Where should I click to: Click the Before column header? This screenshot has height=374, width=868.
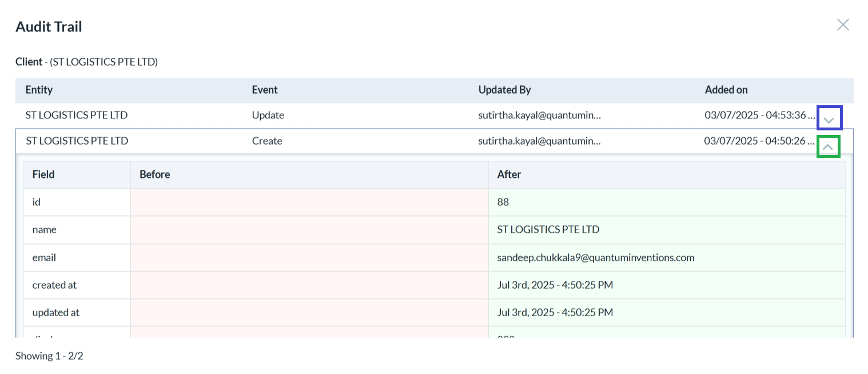pos(155,174)
